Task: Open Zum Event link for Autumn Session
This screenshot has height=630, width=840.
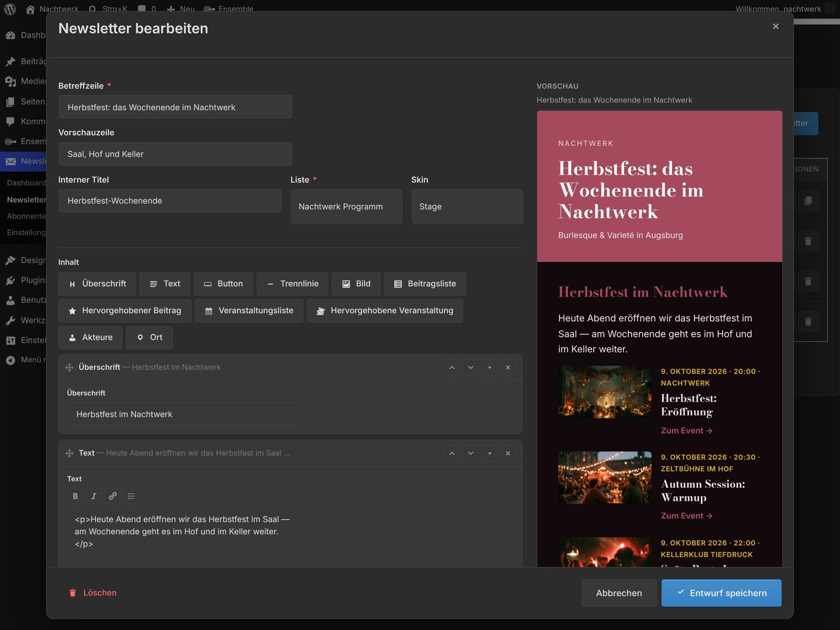Action: coord(686,516)
